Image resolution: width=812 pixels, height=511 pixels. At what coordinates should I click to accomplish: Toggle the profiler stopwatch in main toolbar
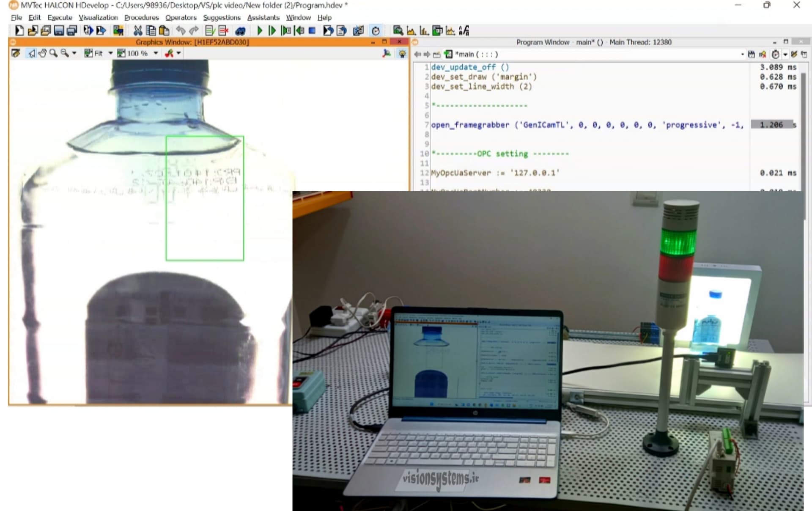(x=376, y=30)
